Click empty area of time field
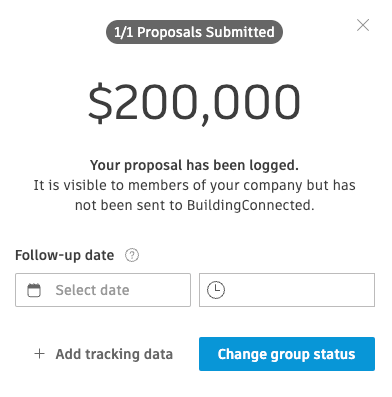Screen dimensions: 392x397 pos(298,290)
